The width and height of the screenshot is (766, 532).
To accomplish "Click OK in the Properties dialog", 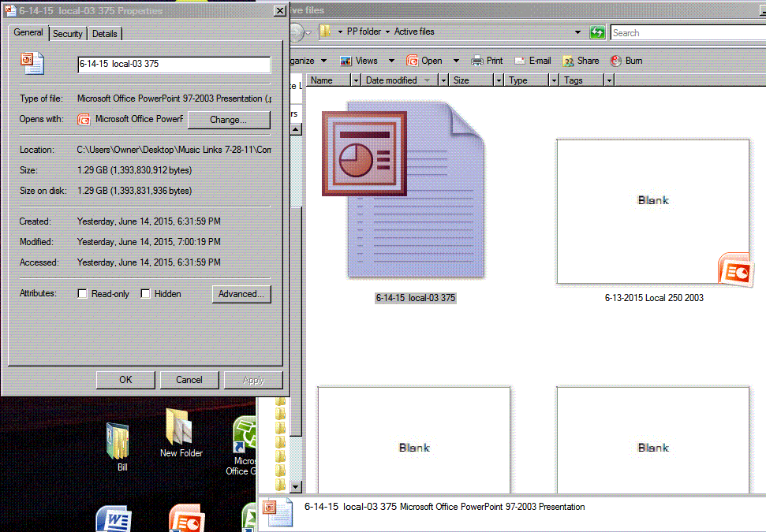I will [x=125, y=380].
